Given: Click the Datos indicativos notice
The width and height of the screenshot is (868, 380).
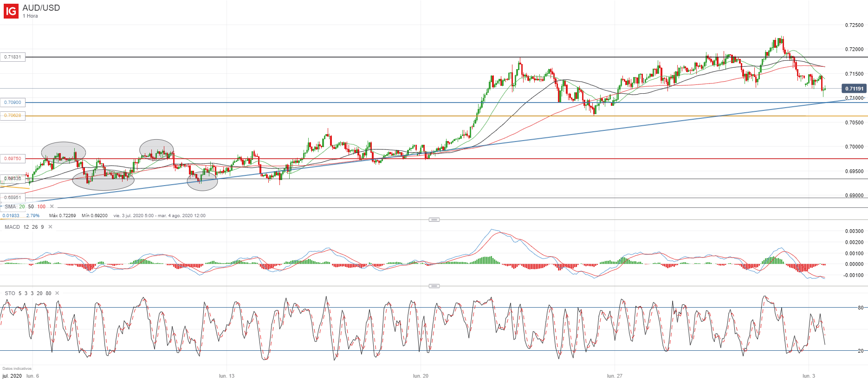Looking at the screenshot, I should click(x=17, y=368).
